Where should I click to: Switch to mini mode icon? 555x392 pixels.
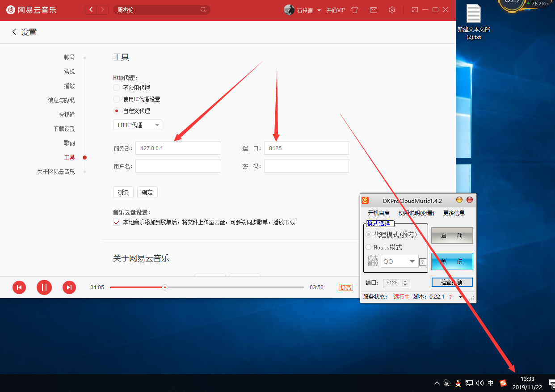[x=414, y=10]
